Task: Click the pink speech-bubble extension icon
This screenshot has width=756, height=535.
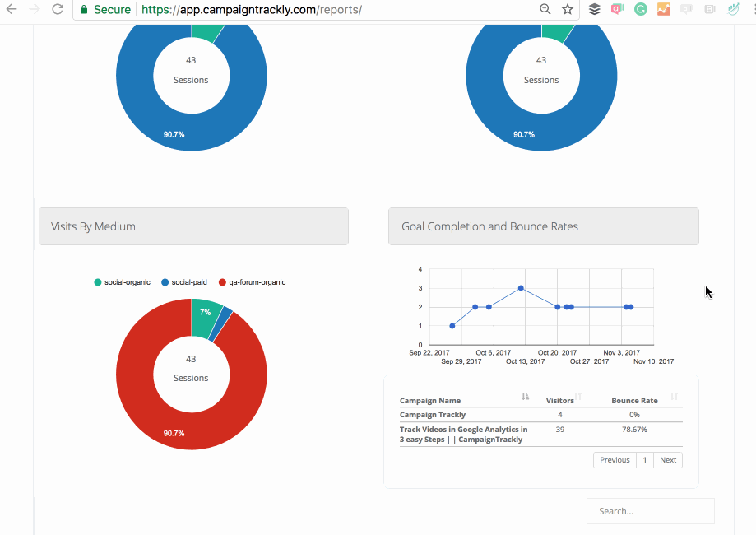Action: 617,9
